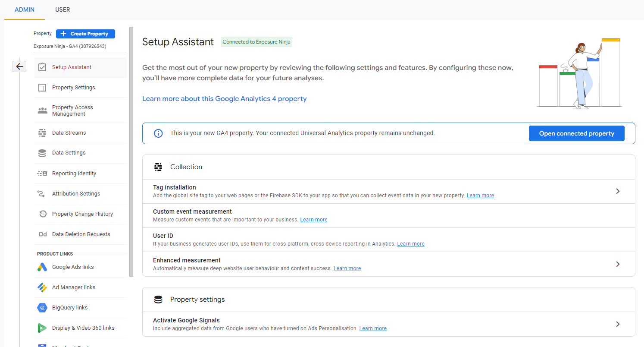Click the Data Streams icon
644x347 pixels.
point(42,133)
